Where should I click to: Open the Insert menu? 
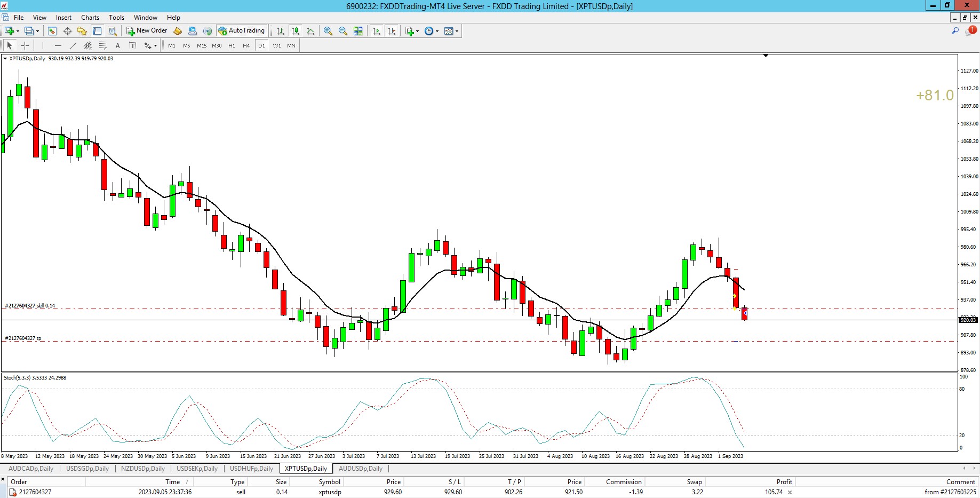(63, 18)
